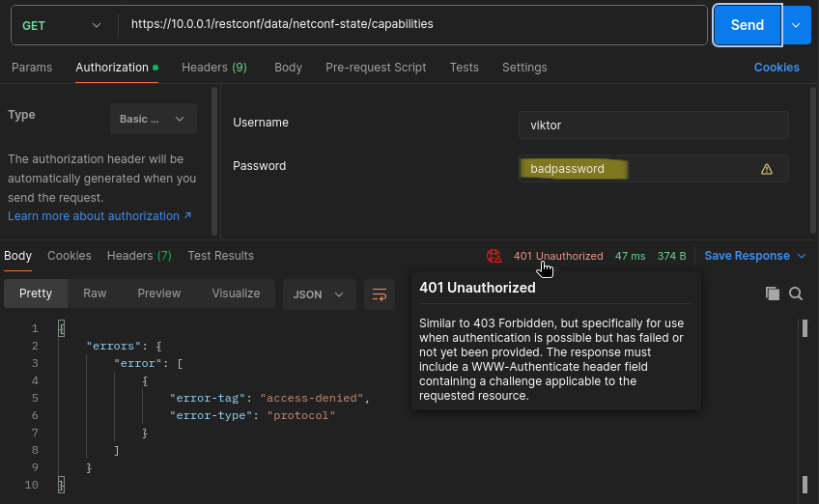Switch to Raw response view
Screen dimensions: 819x504
pyautogui.click(x=95, y=294)
